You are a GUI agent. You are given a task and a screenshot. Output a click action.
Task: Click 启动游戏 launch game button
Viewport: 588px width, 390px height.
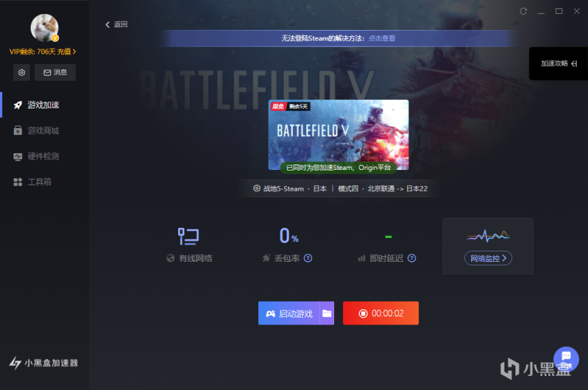pos(289,313)
